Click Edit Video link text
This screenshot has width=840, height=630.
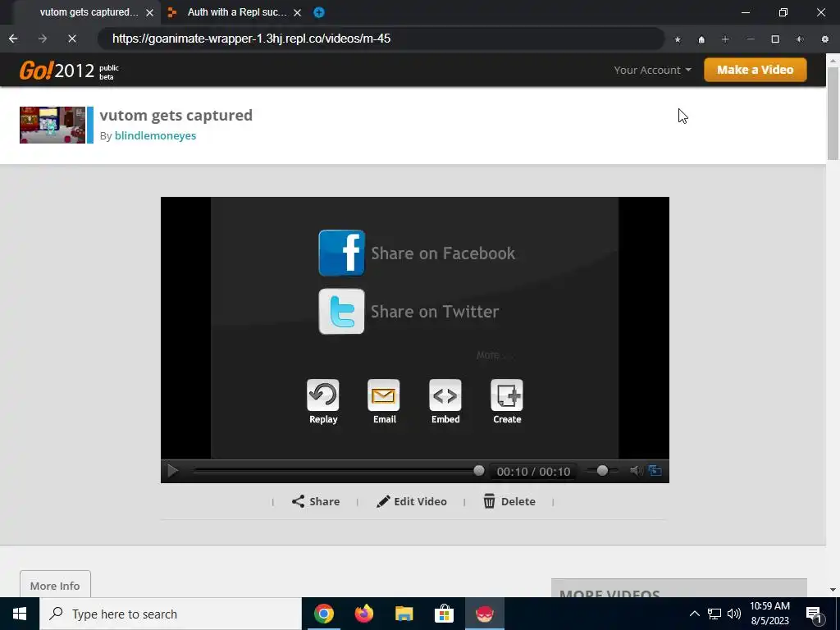(x=420, y=501)
